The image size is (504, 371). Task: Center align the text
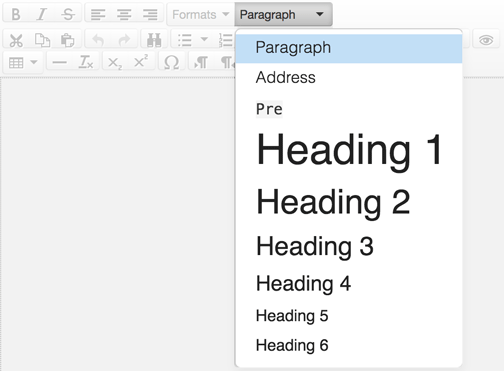124,14
